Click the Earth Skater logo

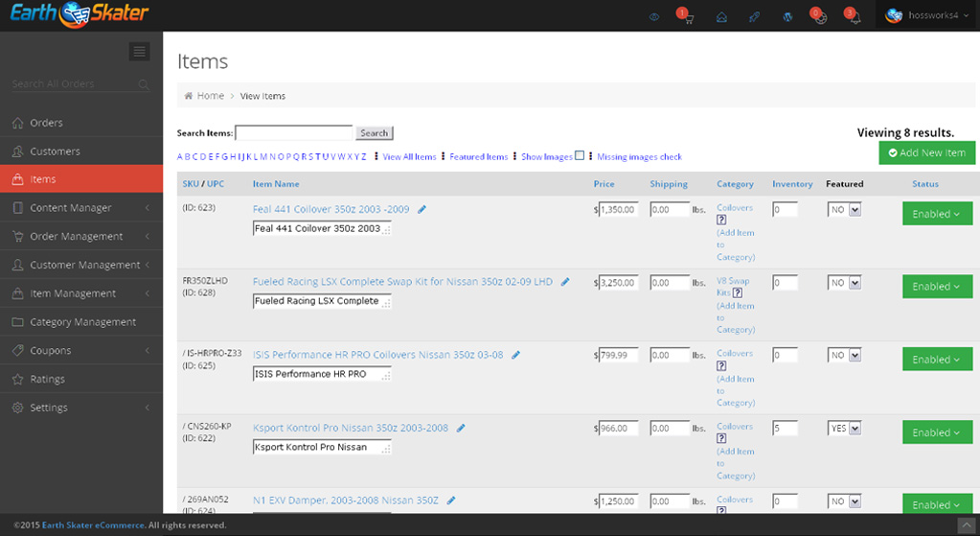click(x=80, y=14)
